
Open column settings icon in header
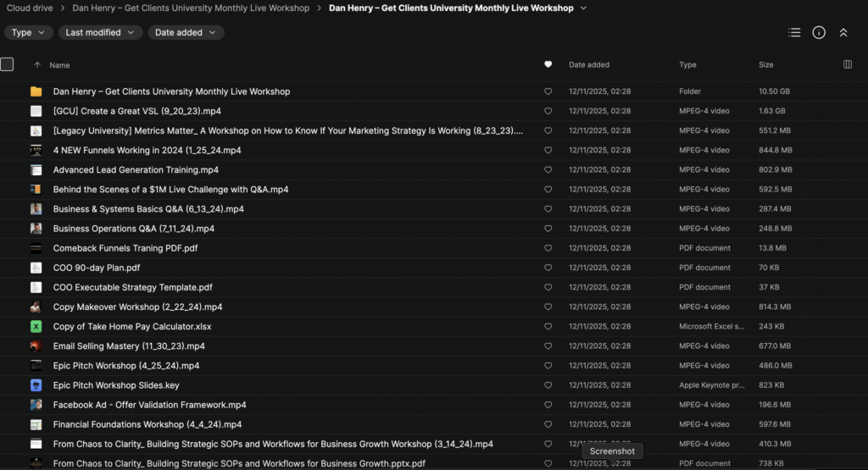(x=849, y=64)
